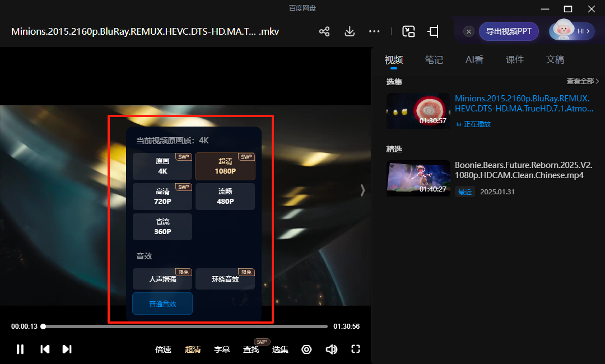Screen dimensions: 605x364
Task: Choose 流畅 480P quality option
Action: pos(225,197)
